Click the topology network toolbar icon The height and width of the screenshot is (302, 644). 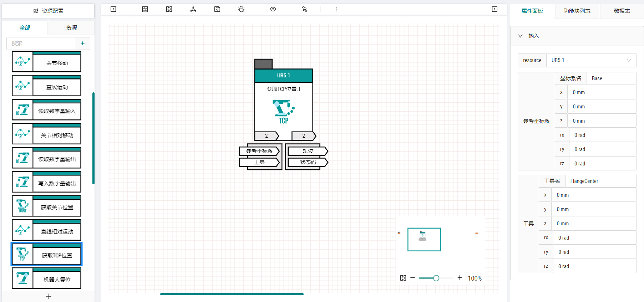point(193,9)
